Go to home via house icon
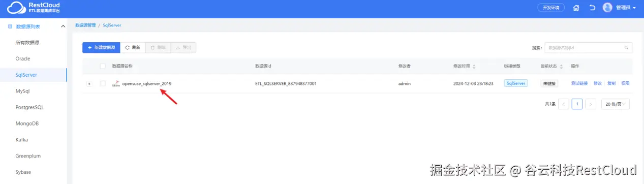 pyautogui.click(x=576, y=8)
